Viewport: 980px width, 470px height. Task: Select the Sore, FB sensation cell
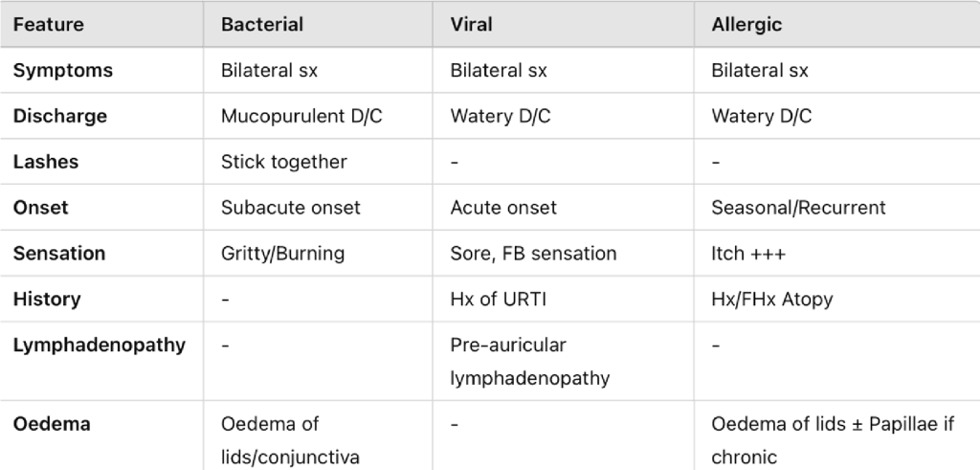point(533,254)
